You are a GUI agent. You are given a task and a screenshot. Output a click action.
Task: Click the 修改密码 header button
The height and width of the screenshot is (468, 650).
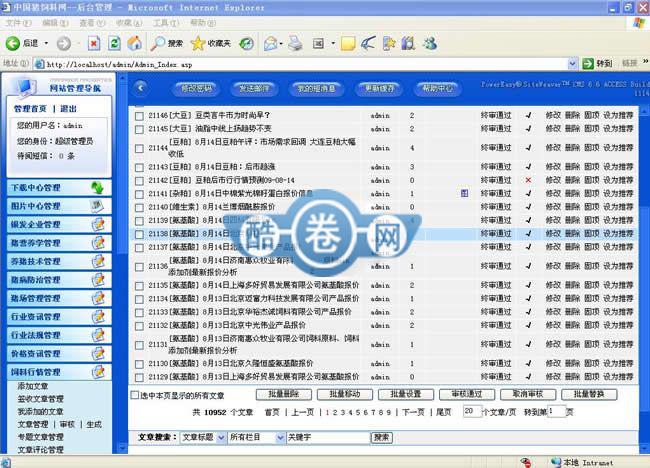point(196,88)
